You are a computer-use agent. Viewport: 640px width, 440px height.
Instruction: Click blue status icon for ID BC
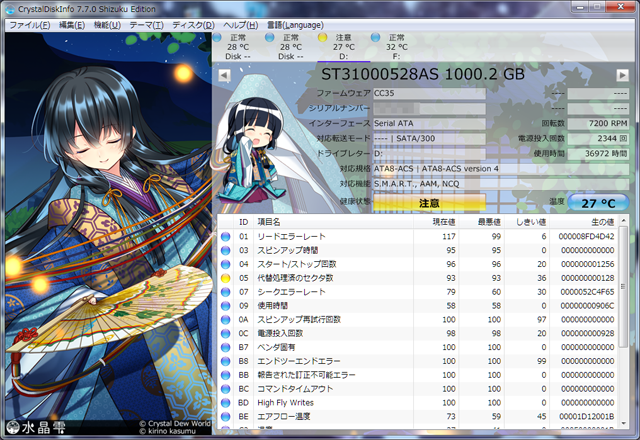click(x=225, y=389)
